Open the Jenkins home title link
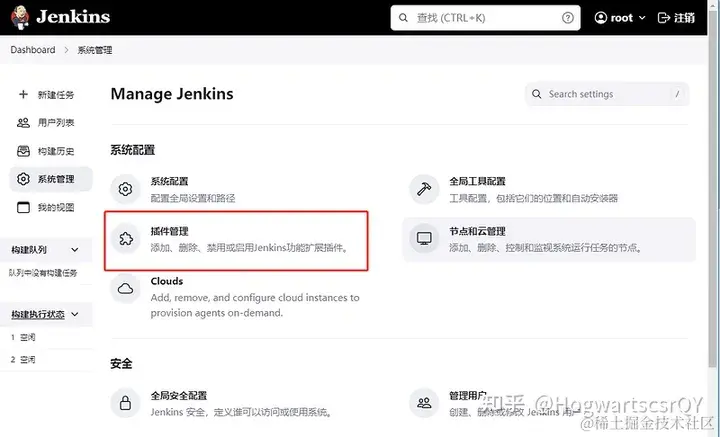The height and width of the screenshot is (437, 720). click(x=73, y=17)
